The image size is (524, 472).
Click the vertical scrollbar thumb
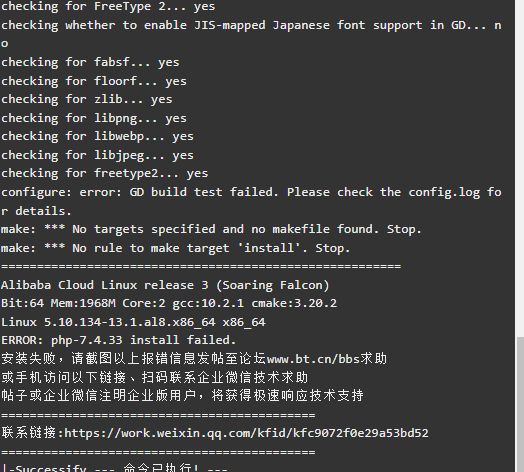(x=520, y=404)
